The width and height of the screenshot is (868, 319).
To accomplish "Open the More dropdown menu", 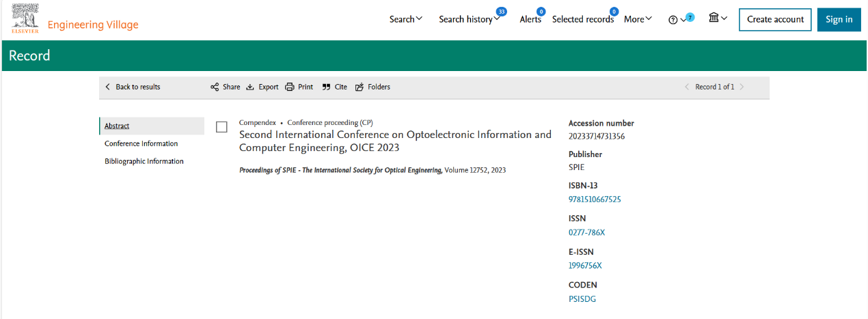I will point(638,19).
